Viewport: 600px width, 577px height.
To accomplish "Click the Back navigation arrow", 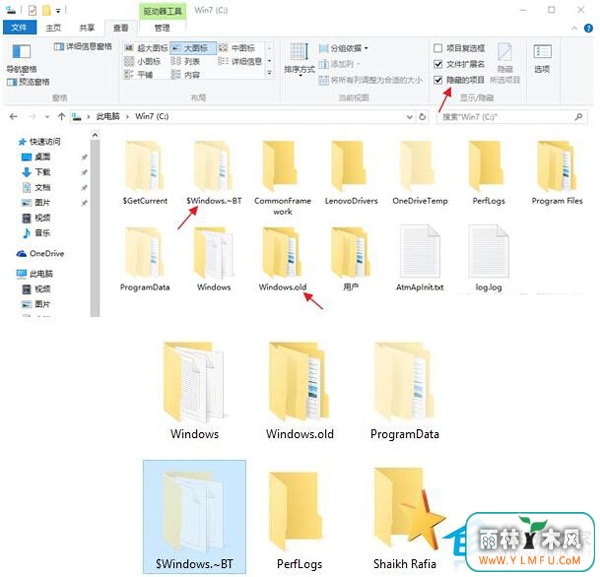I will click(13, 116).
